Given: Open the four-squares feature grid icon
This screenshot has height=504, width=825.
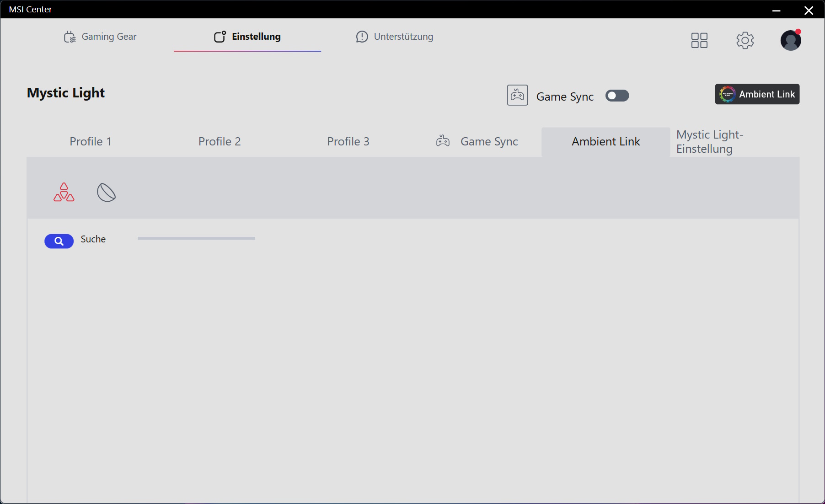Looking at the screenshot, I should tap(699, 40).
